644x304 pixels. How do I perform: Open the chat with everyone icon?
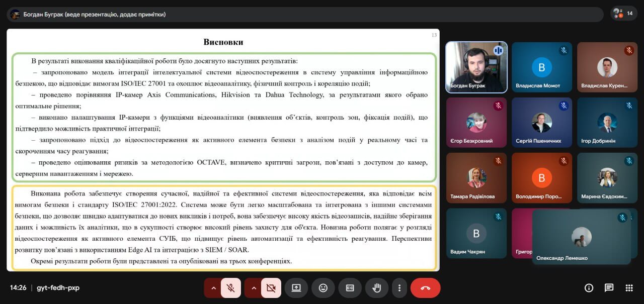609,288
